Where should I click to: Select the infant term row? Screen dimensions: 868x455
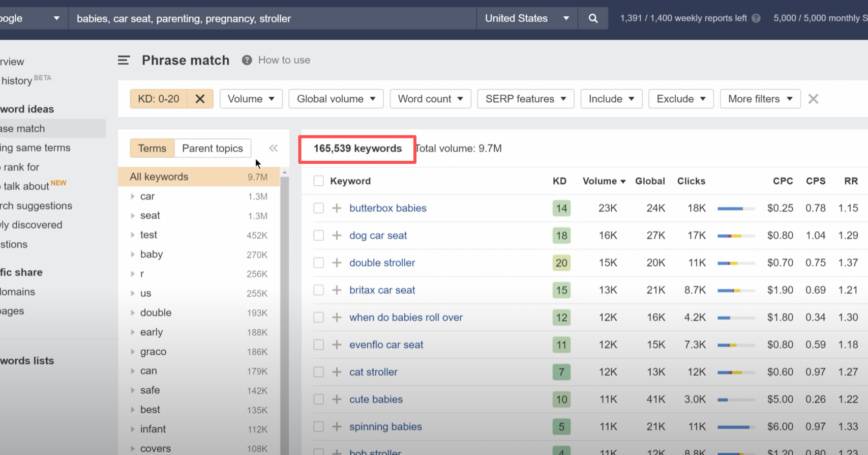click(199, 429)
